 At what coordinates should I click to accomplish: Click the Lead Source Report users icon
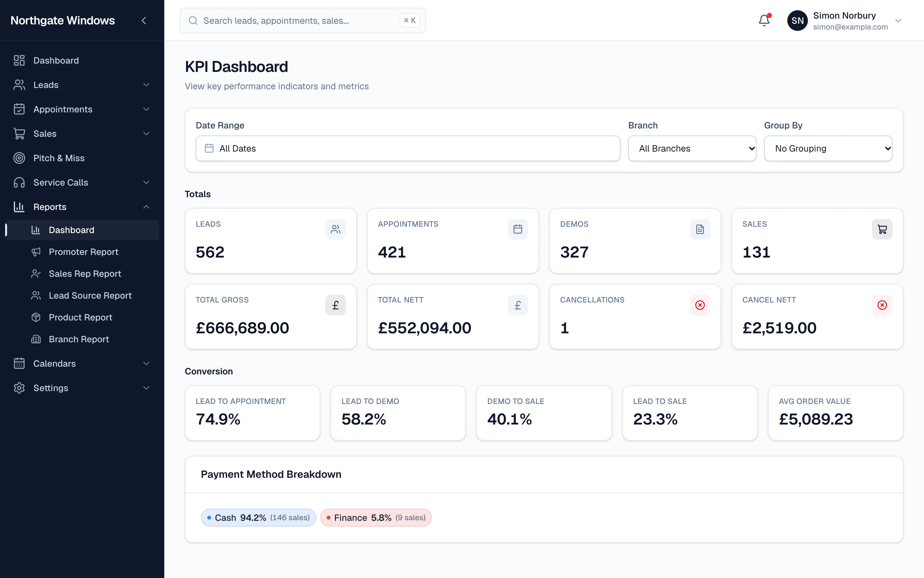36,295
